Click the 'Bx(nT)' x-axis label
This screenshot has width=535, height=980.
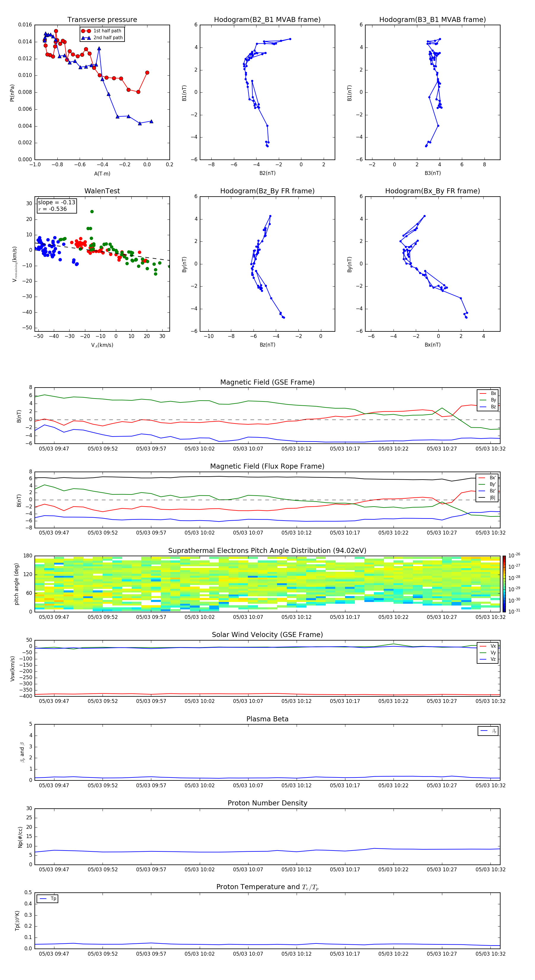click(432, 345)
